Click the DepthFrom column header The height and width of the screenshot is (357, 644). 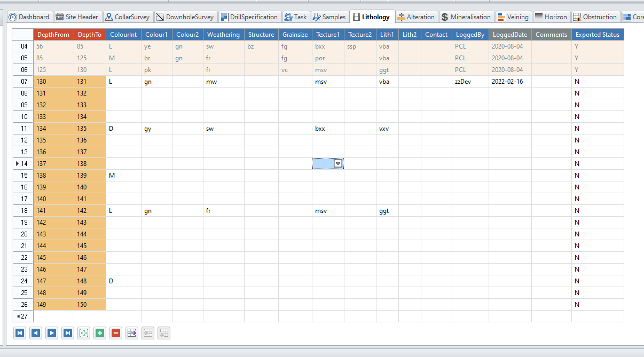53,35
